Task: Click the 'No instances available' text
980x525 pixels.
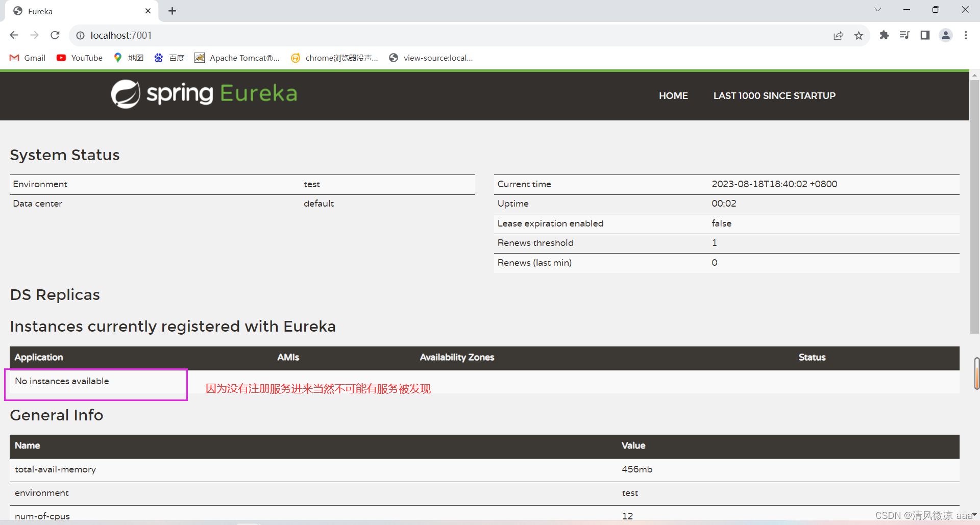Action: 62,381
